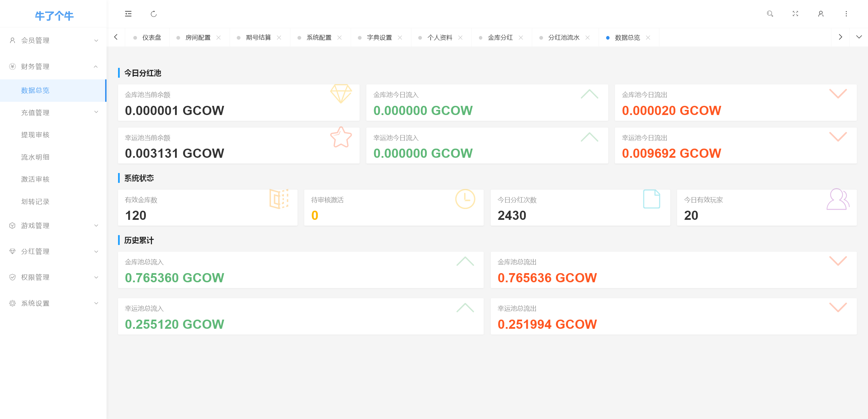
Task: Open the tab options dropdown chevron
Action: click(859, 37)
